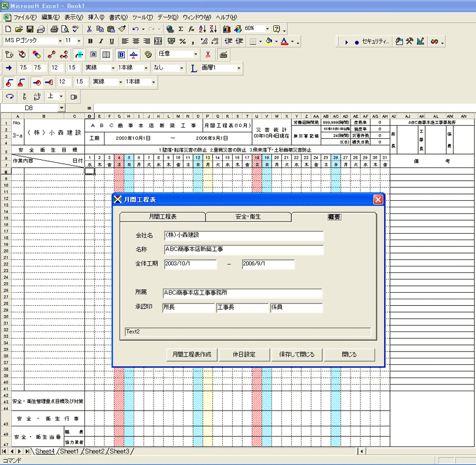Image resolution: width=476 pixels, height=465 pixels.
Task: Click the Currency Style icon
Action: (171, 41)
